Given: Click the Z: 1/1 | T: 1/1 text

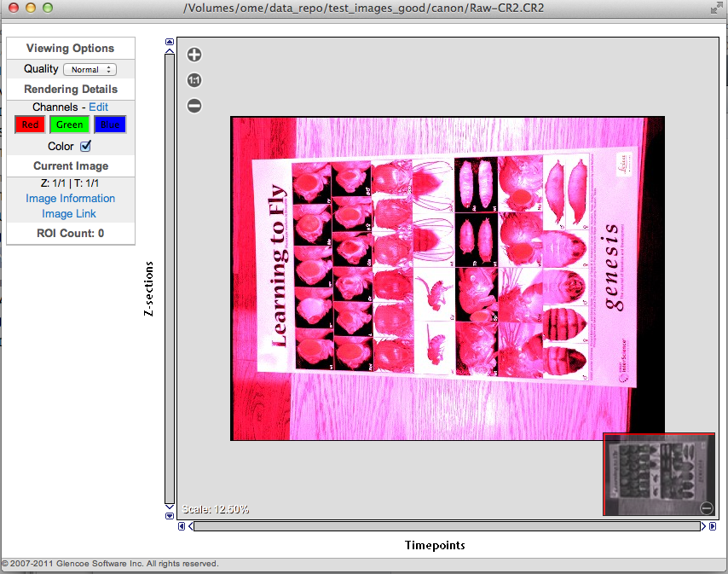Looking at the screenshot, I should click(x=70, y=183).
